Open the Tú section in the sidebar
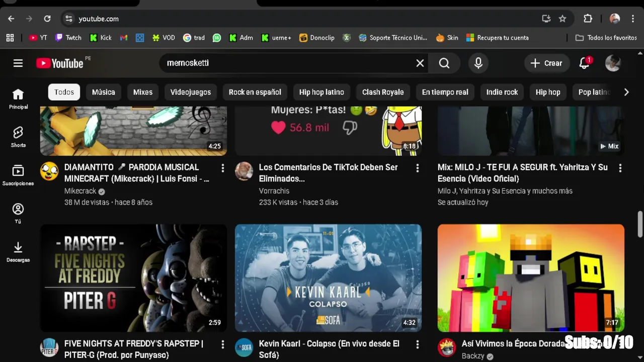 [x=18, y=213]
